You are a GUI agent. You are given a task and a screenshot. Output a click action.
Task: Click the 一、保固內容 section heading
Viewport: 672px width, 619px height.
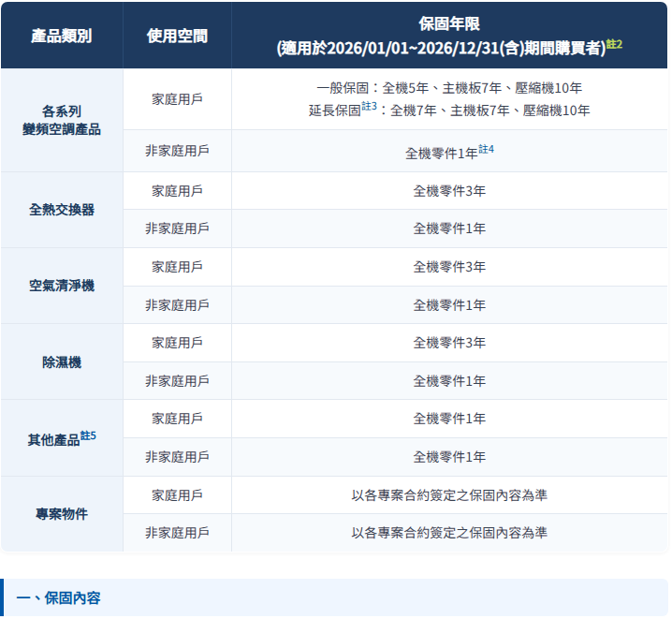(x=58, y=598)
